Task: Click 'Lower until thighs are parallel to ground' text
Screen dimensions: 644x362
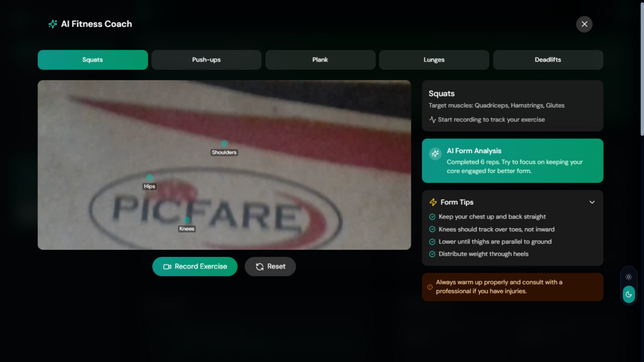Action: [x=495, y=242]
